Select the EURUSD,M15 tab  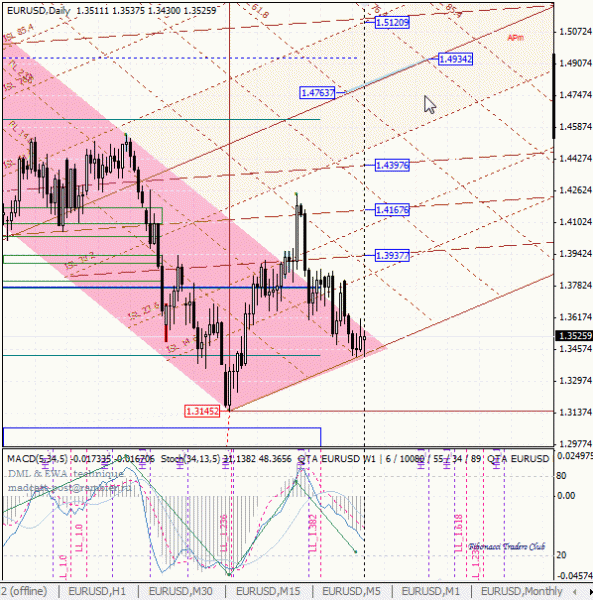pyautogui.click(x=268, y=591)
